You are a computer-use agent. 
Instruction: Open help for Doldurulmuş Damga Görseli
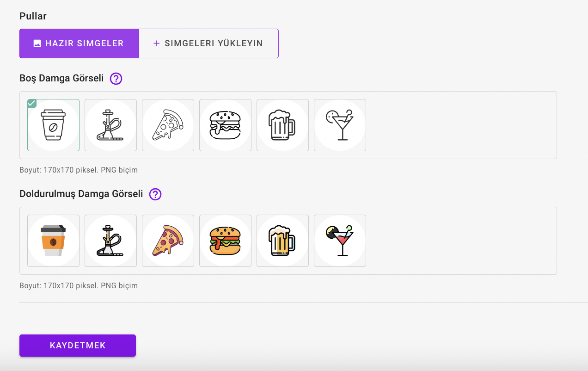[155, 194]
